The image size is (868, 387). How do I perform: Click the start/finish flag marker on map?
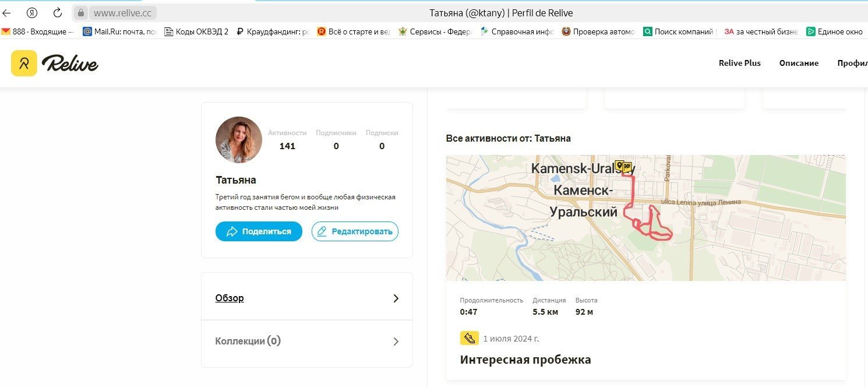pos(623,167)
